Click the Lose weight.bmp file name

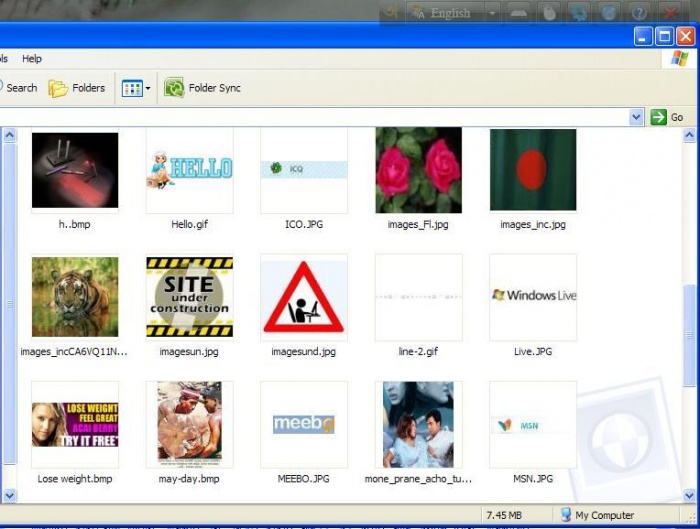tap(75, 479)
